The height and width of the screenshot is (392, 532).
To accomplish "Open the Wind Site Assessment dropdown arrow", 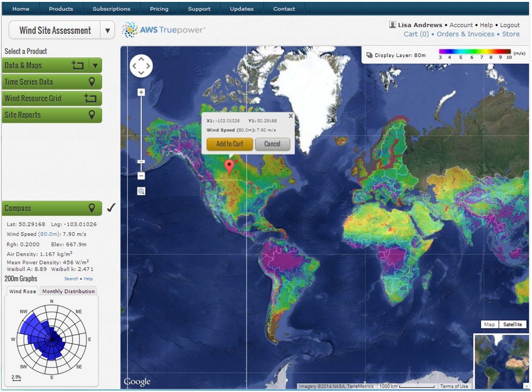I will point(107,31).
